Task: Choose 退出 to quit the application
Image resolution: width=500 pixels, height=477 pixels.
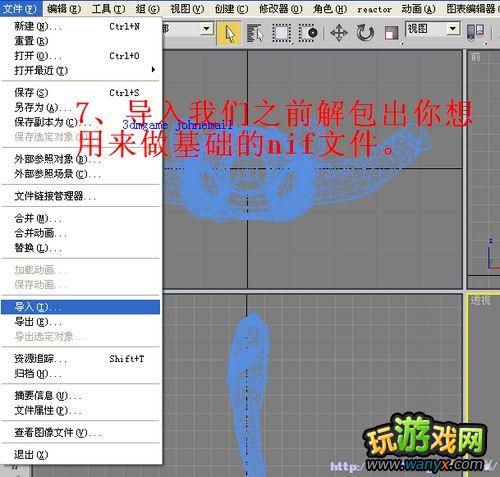Action: pyautogui.click(x=81, y=455)
